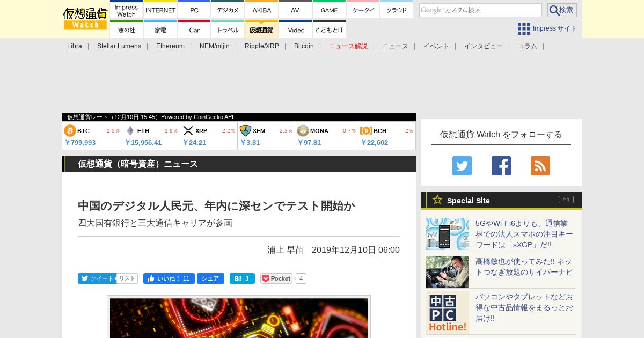Click the Pocket count bubble showing 4
The height and width of the screenshot is (338, 644).
(x=301, y=278)
